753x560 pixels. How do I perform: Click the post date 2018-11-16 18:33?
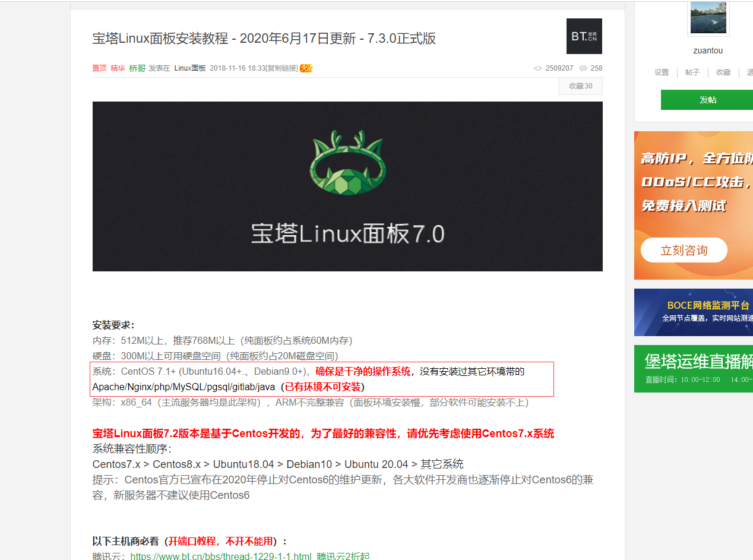pos(237,68)
